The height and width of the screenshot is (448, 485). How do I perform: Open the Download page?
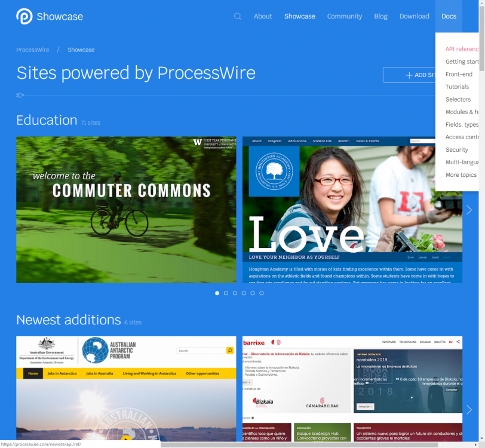coord(415,16)
